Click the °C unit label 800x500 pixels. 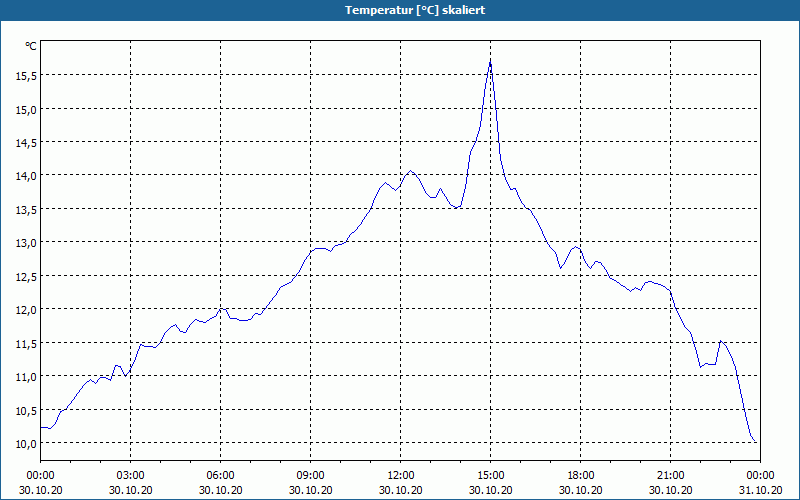31,46
